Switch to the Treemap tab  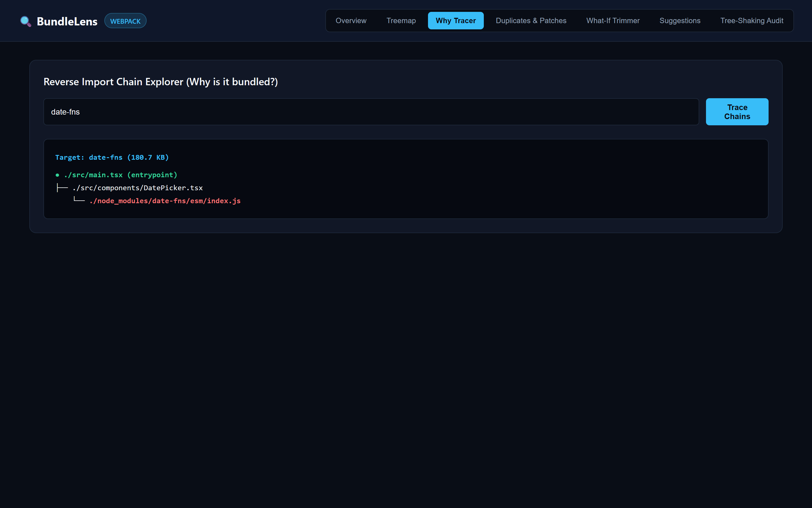click(x=401, y=21)
